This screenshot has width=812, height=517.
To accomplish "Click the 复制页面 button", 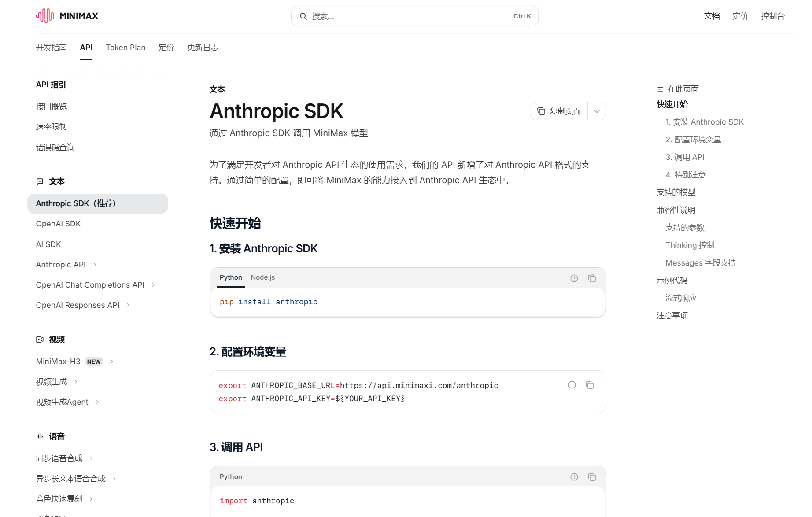I will click(559, 111).
